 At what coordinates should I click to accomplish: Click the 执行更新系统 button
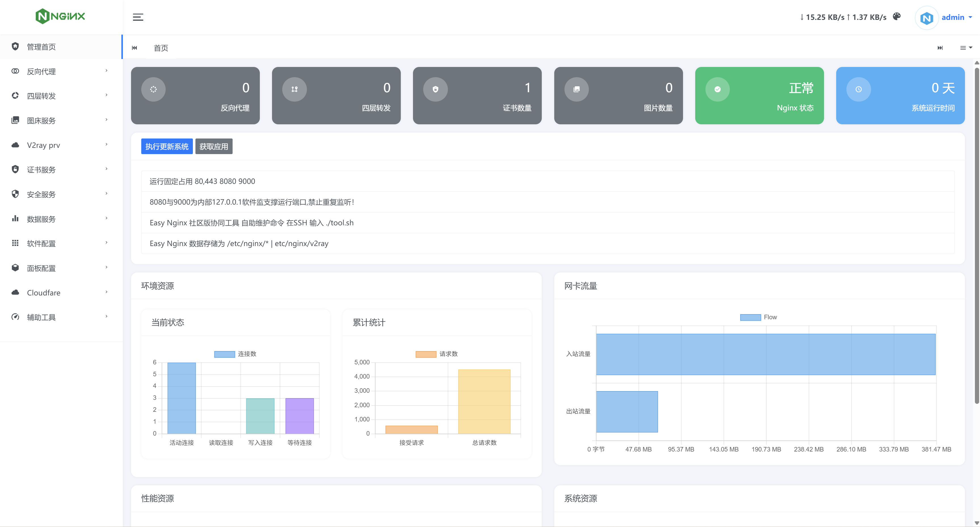[167, 146]
